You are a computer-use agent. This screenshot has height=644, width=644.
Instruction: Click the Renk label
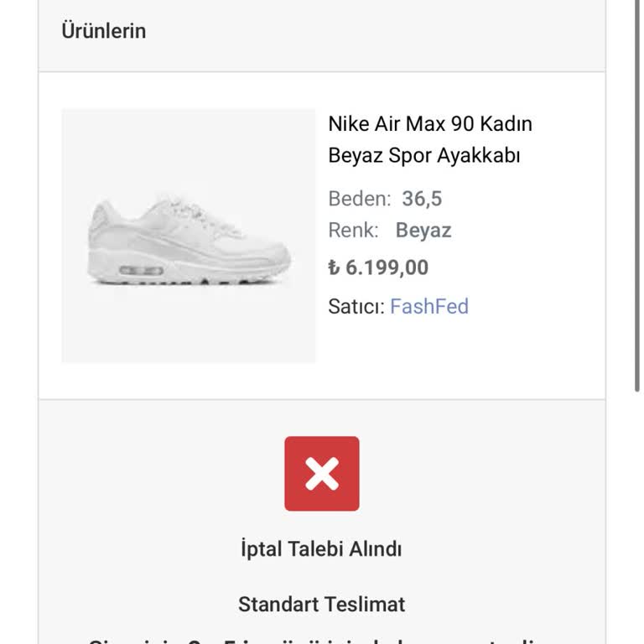(353, 231)
